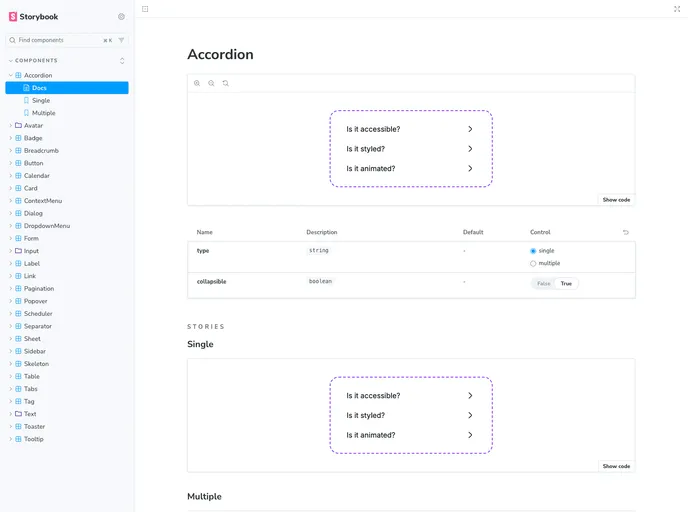This screenshot has height=512, width=688.
Task: Expand 'Is it accessible?' in first preview
Action: (410, 129)
